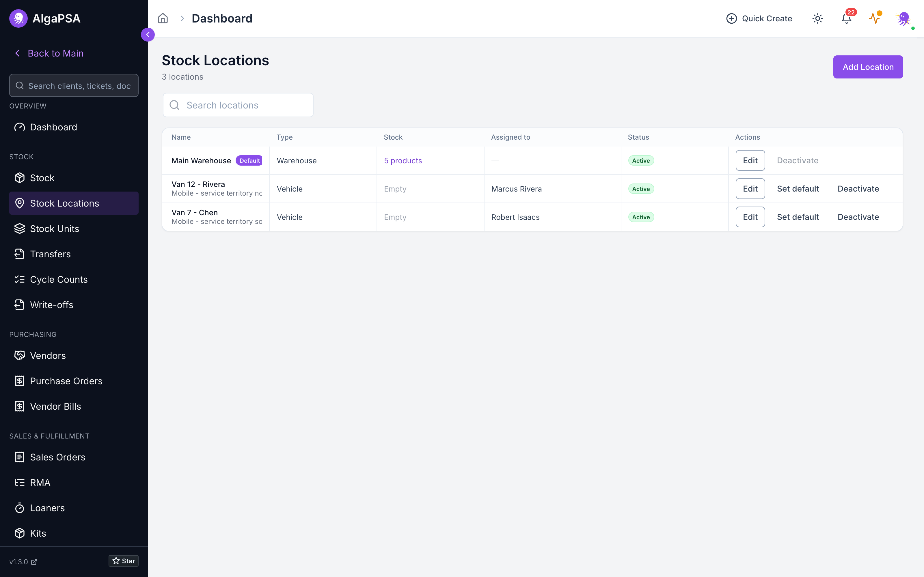Click the Search locations field
924x577 pixels.
[238, 105]
